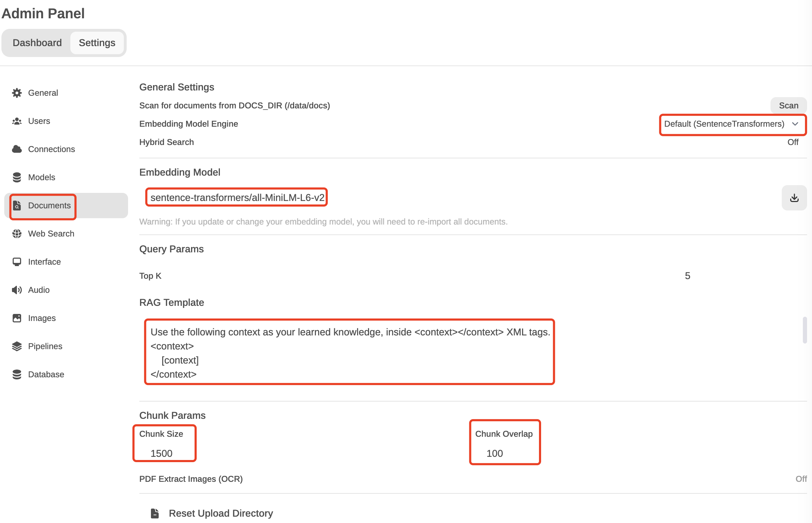Click the Documents sidebar icon
The height and width of the screenshot is (523, 812).
pyautogui.click(x=17, y=205)
